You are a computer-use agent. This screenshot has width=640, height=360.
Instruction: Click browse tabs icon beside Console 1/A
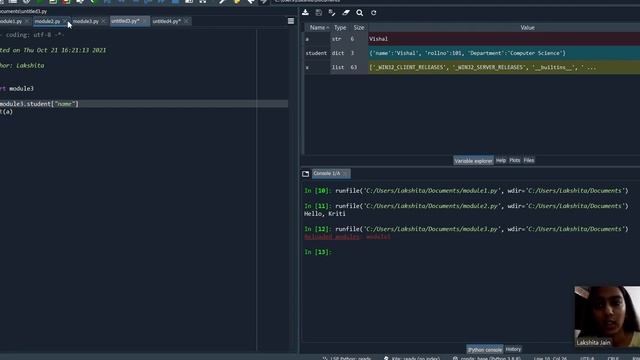pos(305,174)
